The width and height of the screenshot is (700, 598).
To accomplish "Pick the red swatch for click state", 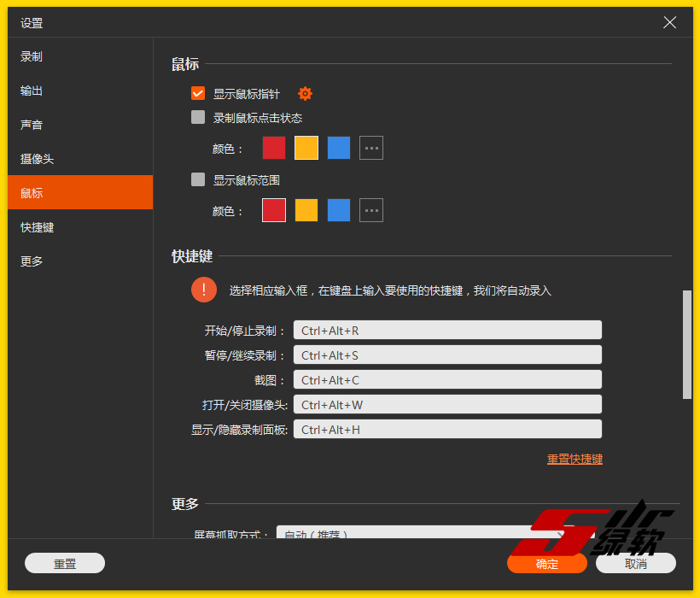I will click(274, 148).
